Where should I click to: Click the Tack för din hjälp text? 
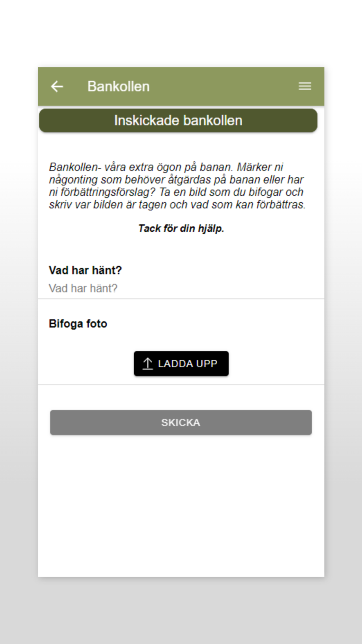181,228
